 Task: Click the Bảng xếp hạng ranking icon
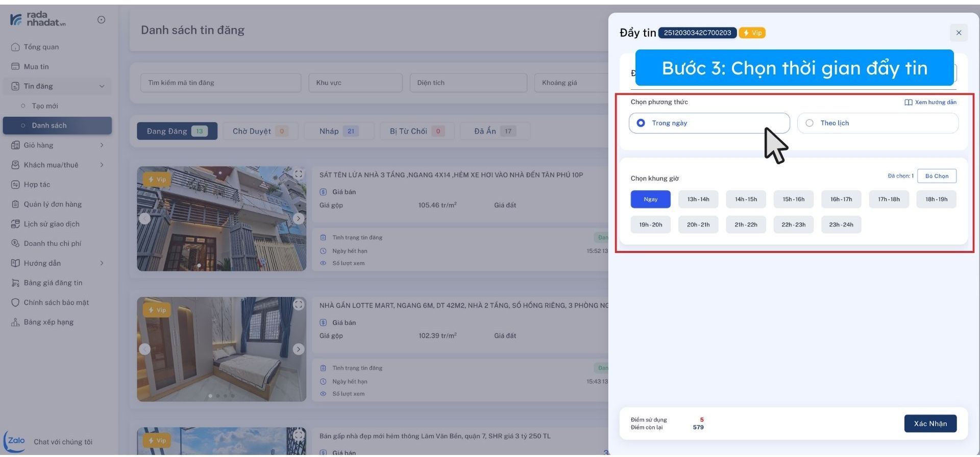(15, 322)
